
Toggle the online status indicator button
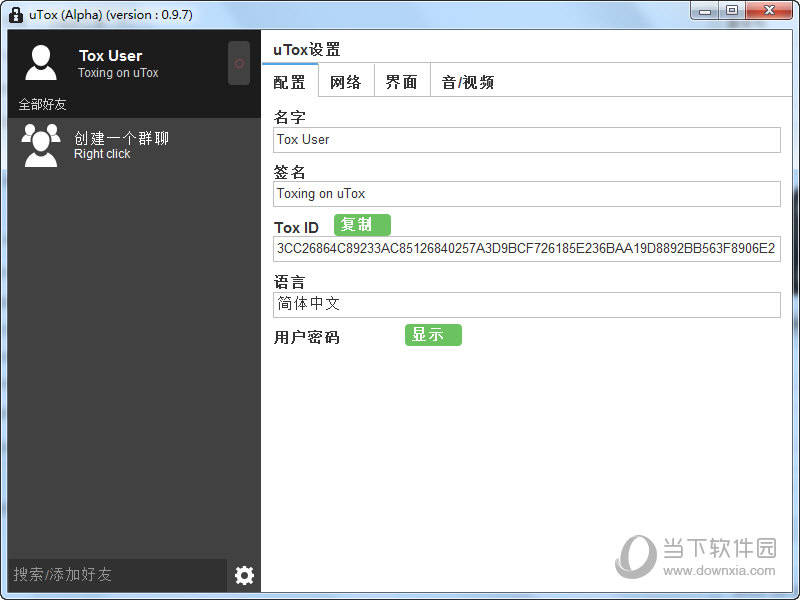[x=239, y=63]
